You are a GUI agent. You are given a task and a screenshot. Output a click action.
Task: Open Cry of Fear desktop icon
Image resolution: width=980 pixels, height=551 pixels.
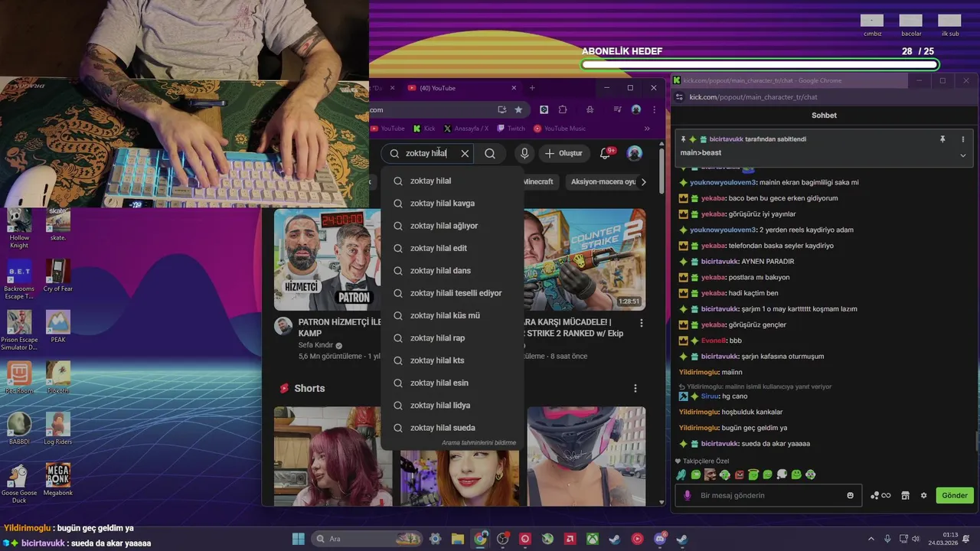[58, 276]
